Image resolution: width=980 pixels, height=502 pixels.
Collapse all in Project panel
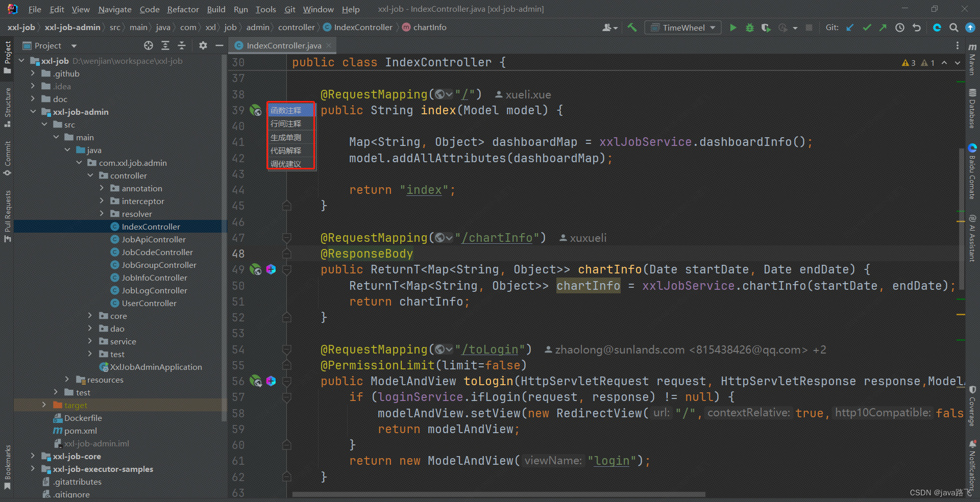click(x=182, y=45)
